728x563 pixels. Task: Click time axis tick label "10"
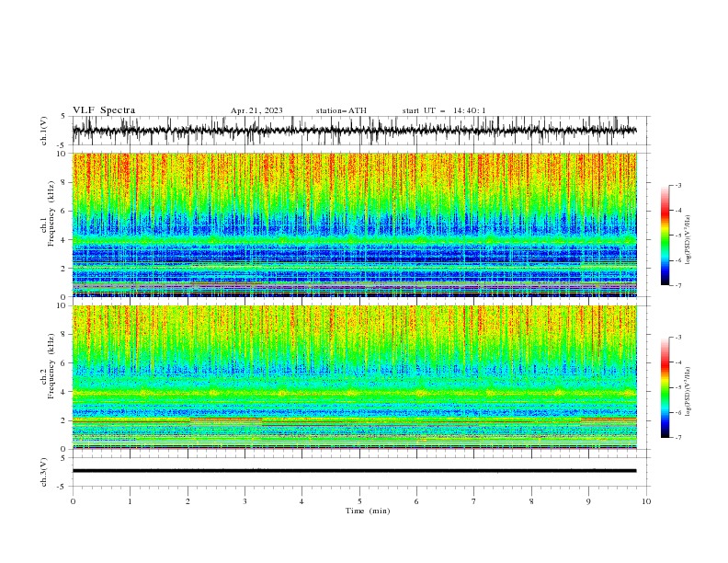pyautogui.click(x=646, y=501)
